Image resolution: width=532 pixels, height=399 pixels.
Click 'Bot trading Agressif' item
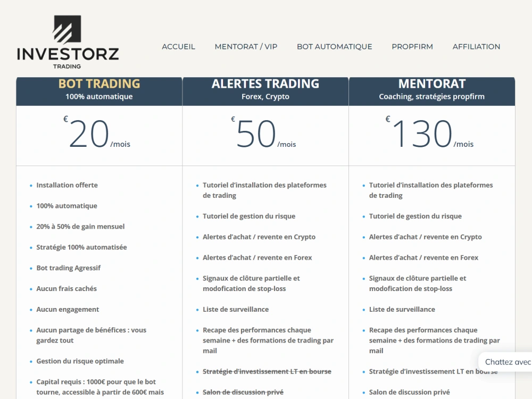coord(69,268)
